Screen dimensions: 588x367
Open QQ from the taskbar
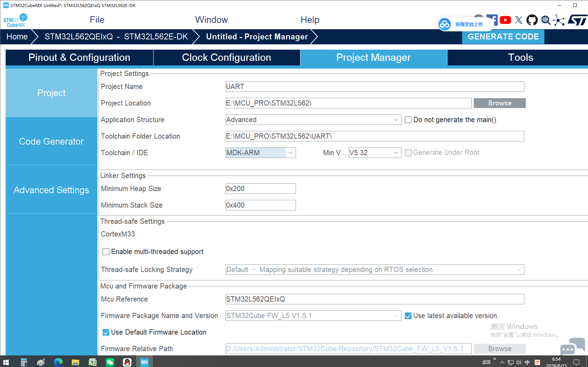click(127, 362)
